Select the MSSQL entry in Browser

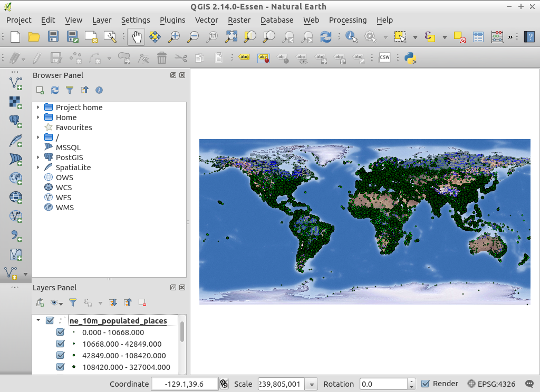pyautogui.click(x=68, y=148)
